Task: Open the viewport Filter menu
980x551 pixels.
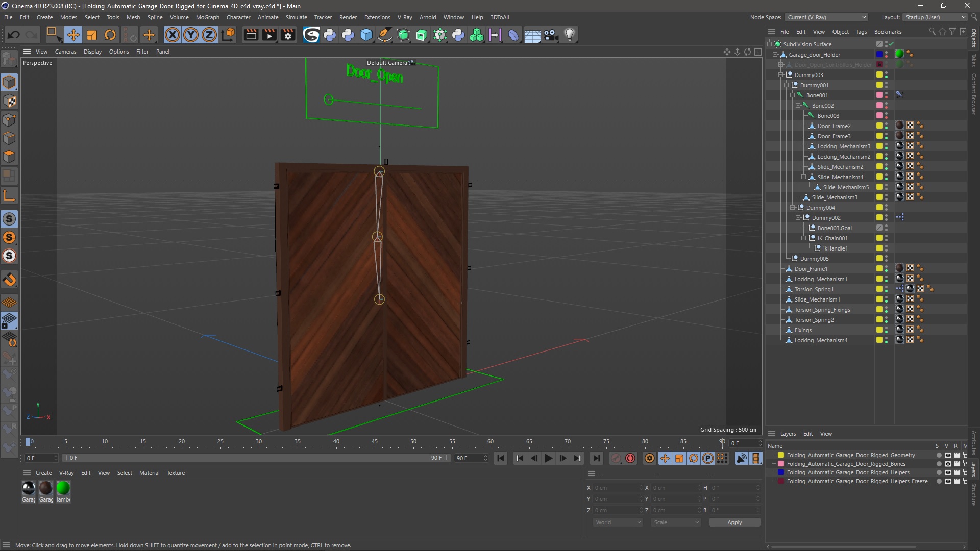Action: [142, 52]
